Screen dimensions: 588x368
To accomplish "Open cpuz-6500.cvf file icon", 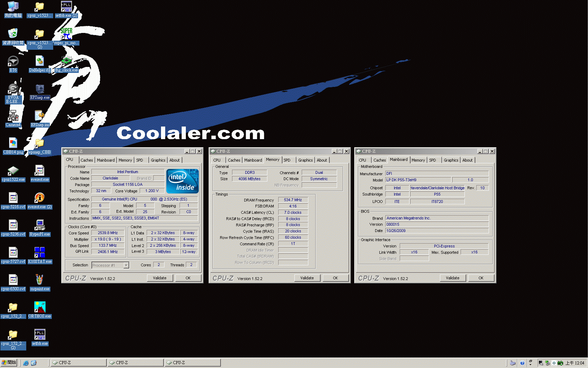I will pos(13,283).
